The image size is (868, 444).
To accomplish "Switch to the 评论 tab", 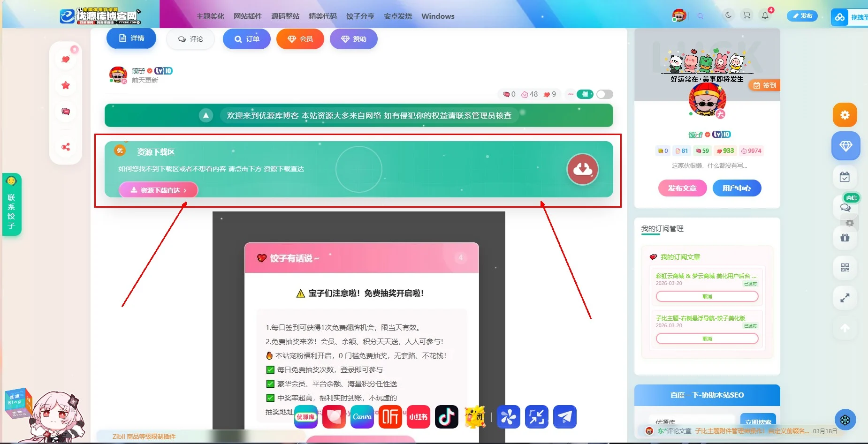I will point(190,39).
